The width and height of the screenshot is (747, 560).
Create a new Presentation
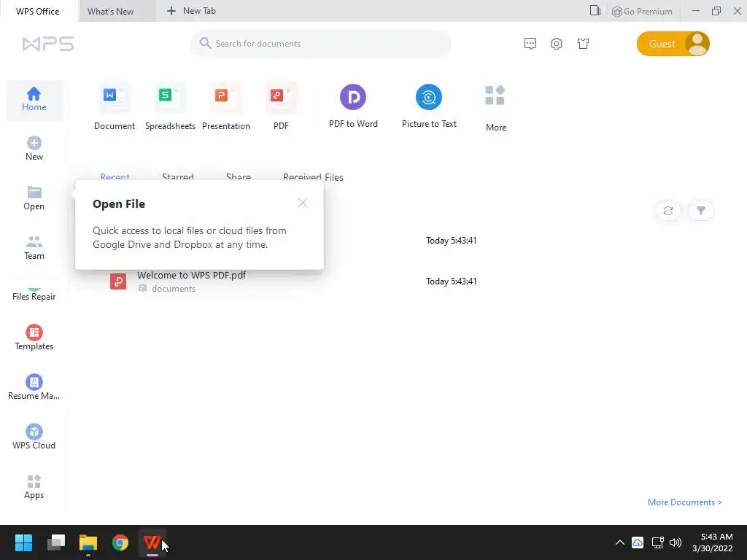click(x=226, y=106)
